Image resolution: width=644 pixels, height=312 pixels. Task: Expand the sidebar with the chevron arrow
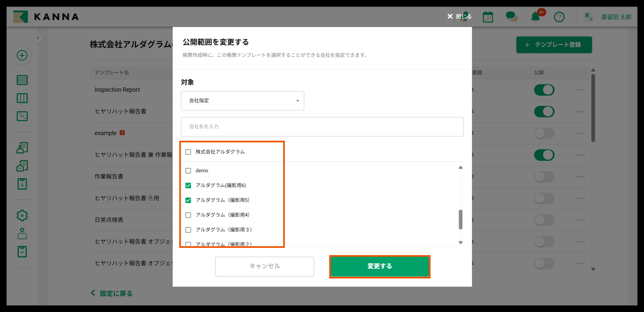tap(38, 38)
